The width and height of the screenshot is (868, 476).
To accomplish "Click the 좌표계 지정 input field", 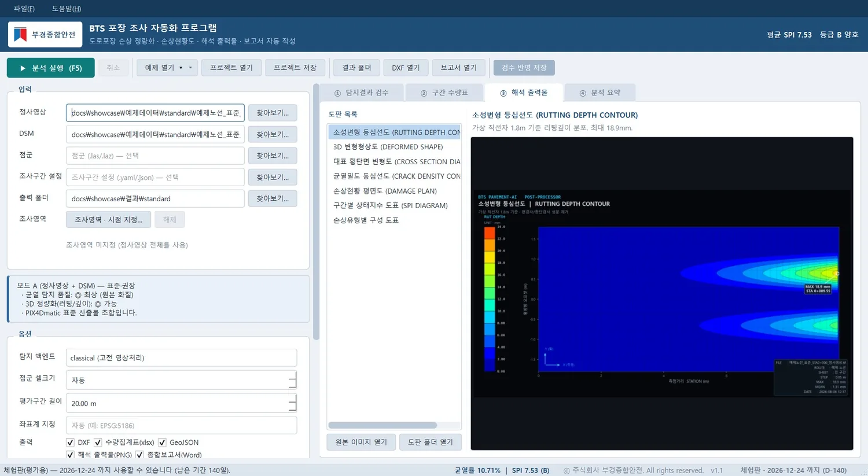I will 181,425.
